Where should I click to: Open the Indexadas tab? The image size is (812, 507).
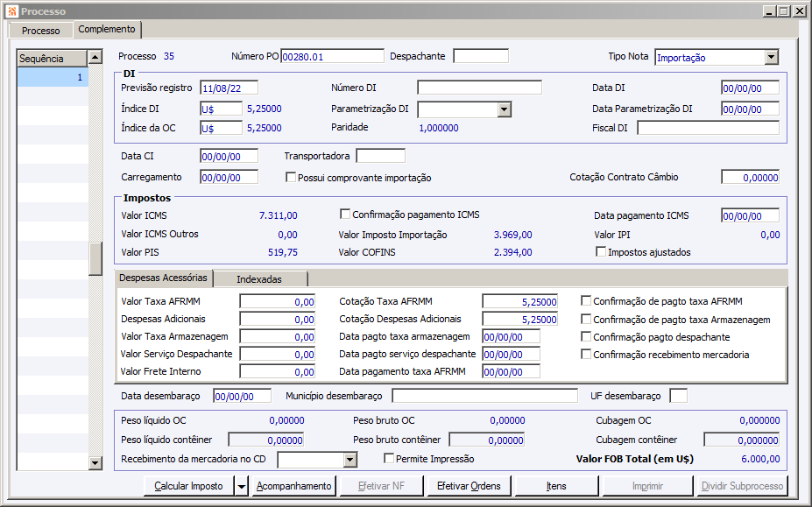click(x=259, y=279)
